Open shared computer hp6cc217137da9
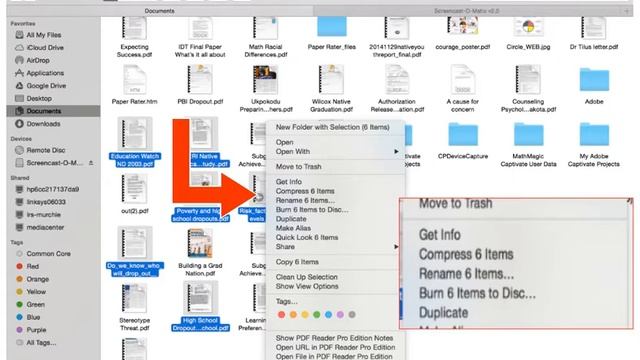This screenshot has height=360, width=640. tap(53, 189)
